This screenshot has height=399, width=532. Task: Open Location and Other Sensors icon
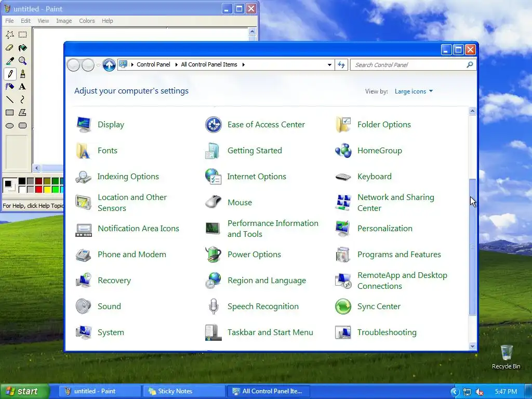coord(84,203)
